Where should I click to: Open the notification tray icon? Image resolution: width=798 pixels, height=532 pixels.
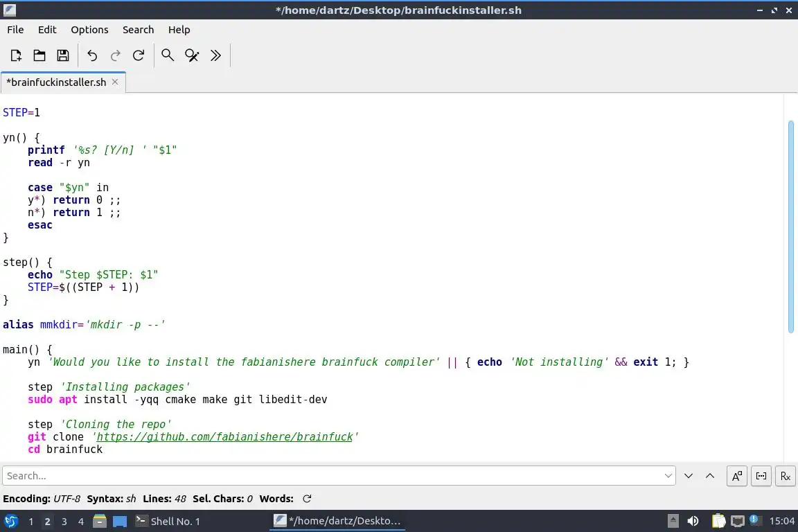(x=754, y=520)
